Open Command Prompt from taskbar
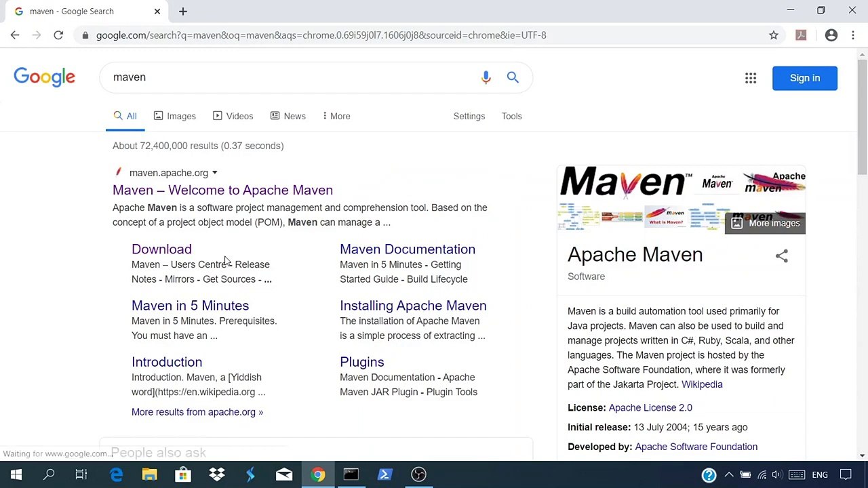This screenshot has height=488, width=868. pos(351,474)
